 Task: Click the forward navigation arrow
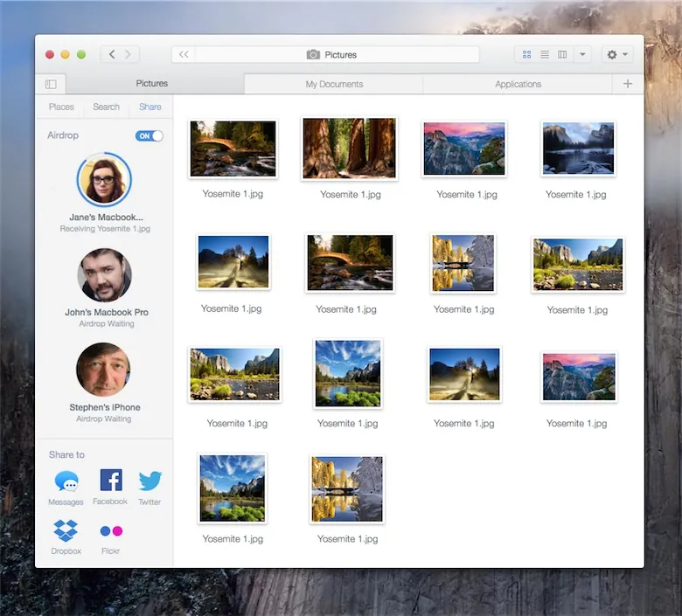(129, 54)
